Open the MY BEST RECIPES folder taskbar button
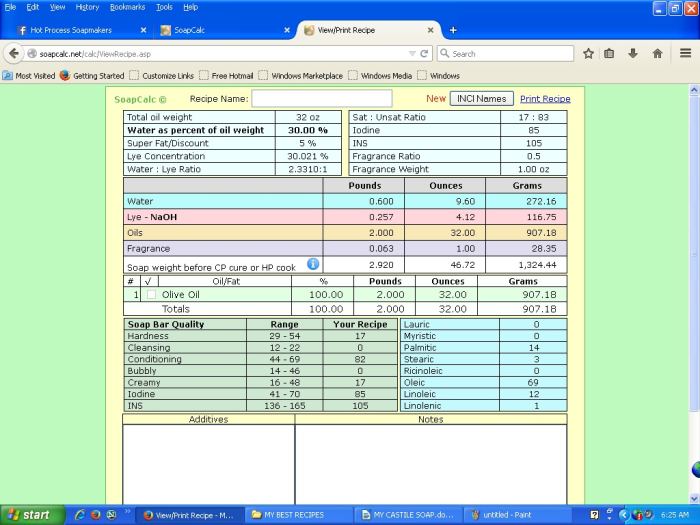 298,515
